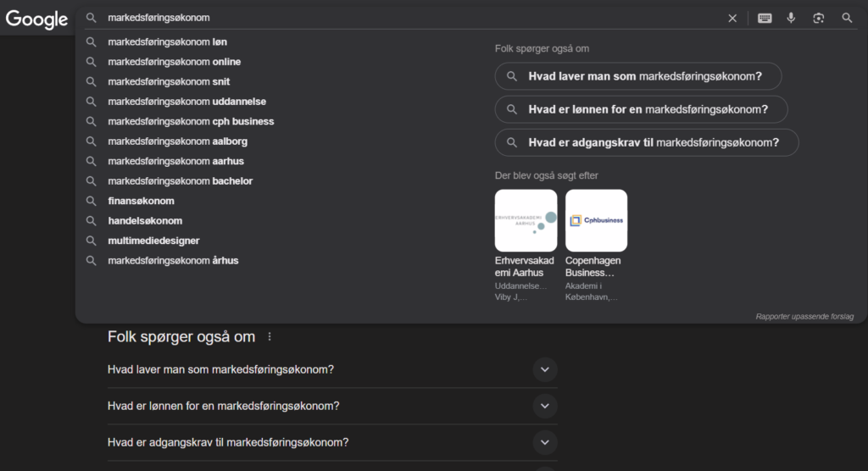868x471 pixels.
Task: Choose suggestion 'markedsføringsøkonom aalborg'
Action: 178,141
